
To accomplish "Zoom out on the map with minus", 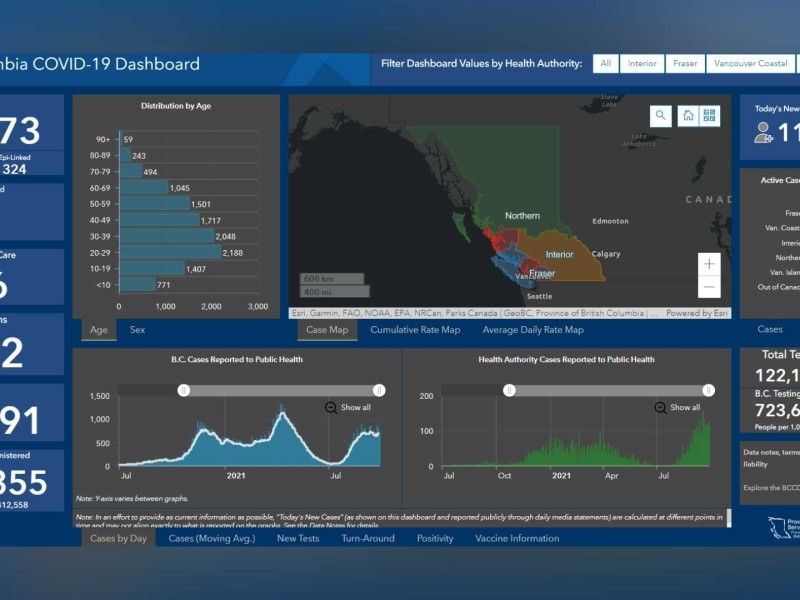I will pos(709,287).
